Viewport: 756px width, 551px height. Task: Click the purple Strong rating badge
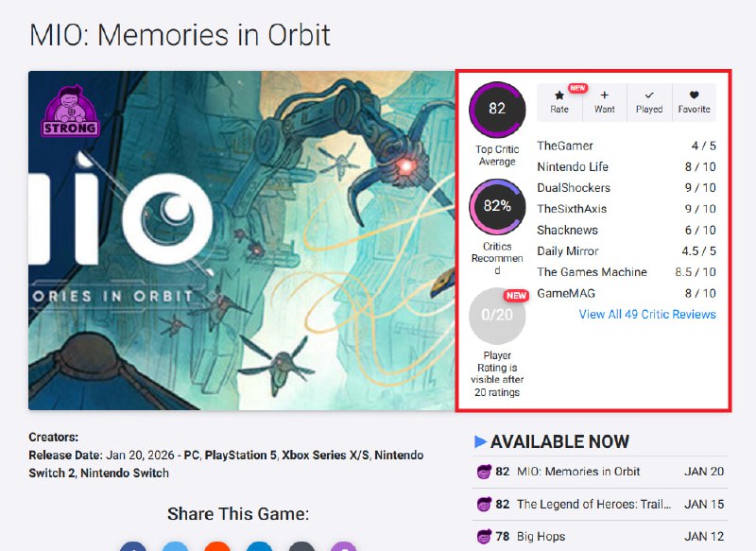(x=70, y=112)
